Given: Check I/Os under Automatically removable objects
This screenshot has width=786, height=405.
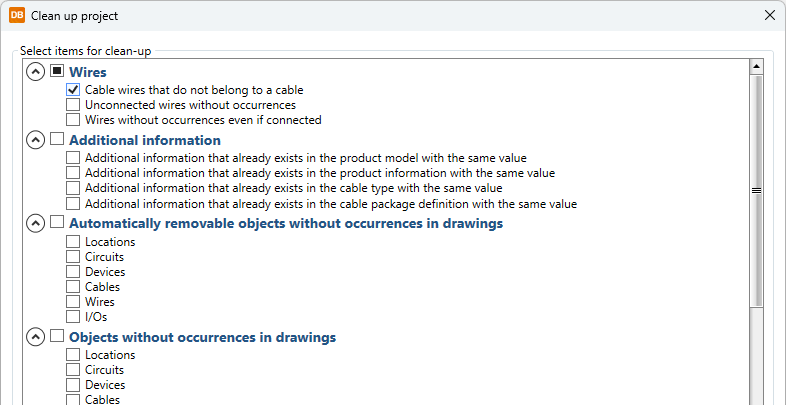Looking at the screenshot, I should click(73, 317).
